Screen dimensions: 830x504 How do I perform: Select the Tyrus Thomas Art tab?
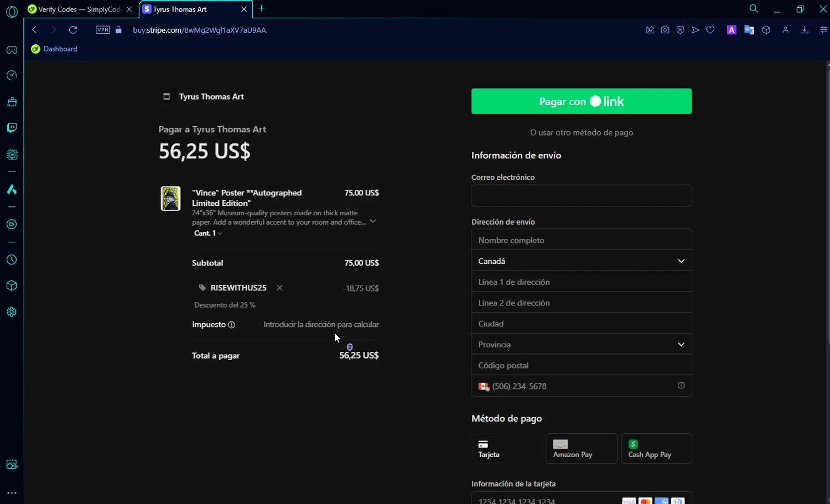click(188, 9)
